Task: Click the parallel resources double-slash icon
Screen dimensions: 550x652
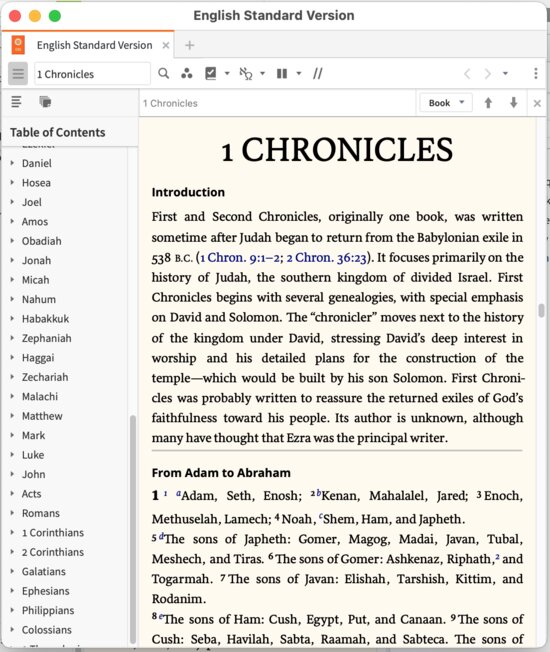Action: click(318, 74)
